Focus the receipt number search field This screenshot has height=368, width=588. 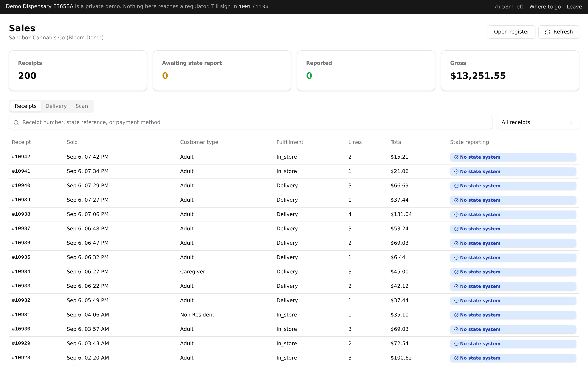point(250,122)
